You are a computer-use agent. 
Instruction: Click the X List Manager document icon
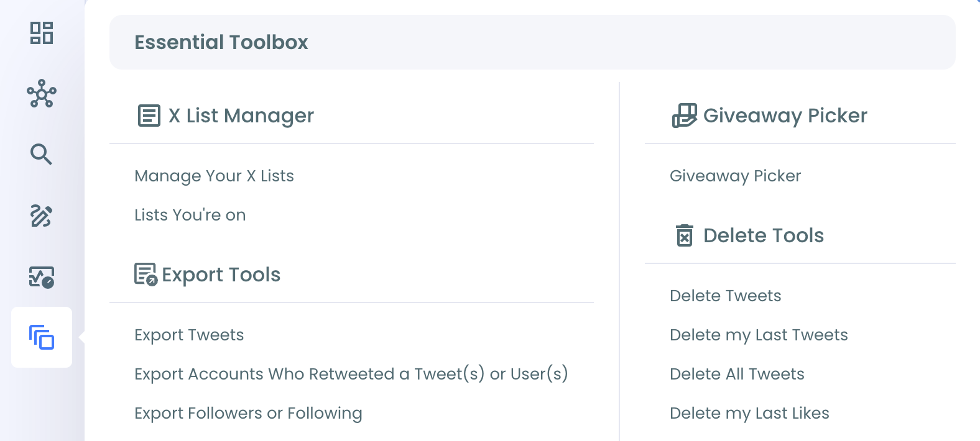[149, 116]
